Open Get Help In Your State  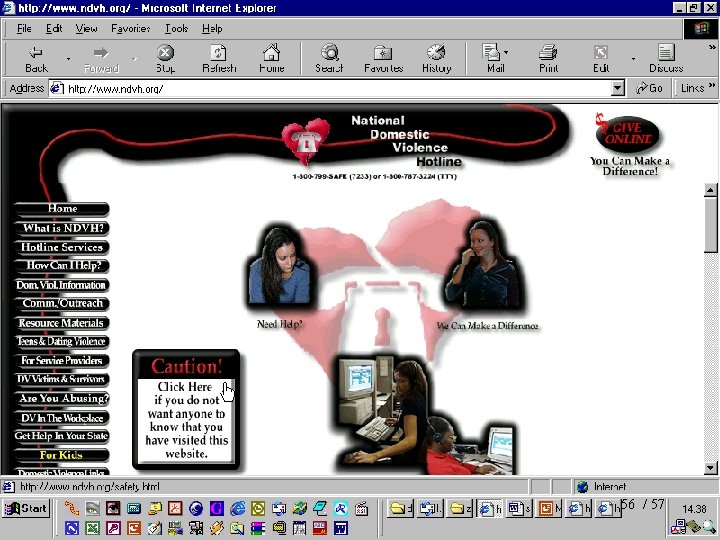[x=62, y=436]
